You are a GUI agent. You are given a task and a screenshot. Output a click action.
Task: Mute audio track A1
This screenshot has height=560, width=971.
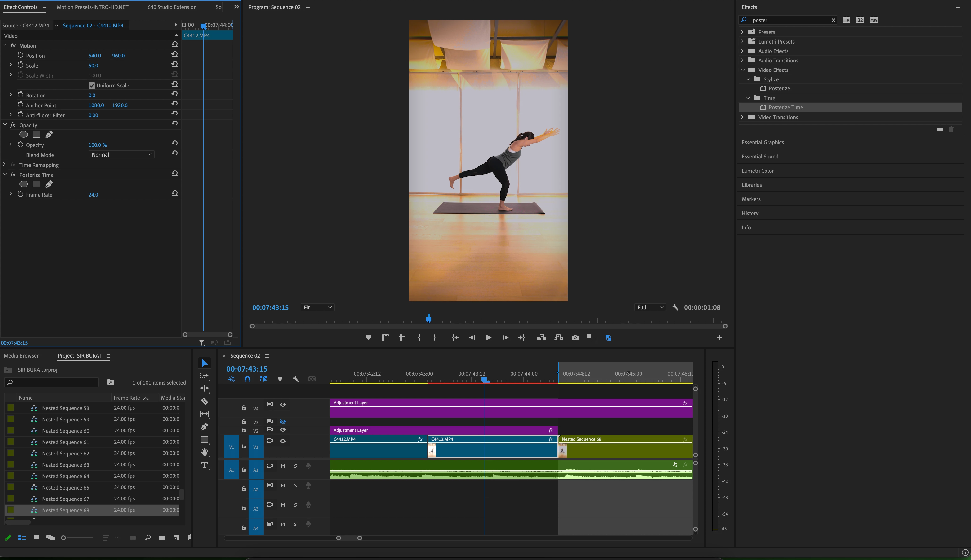coord(283,466)
